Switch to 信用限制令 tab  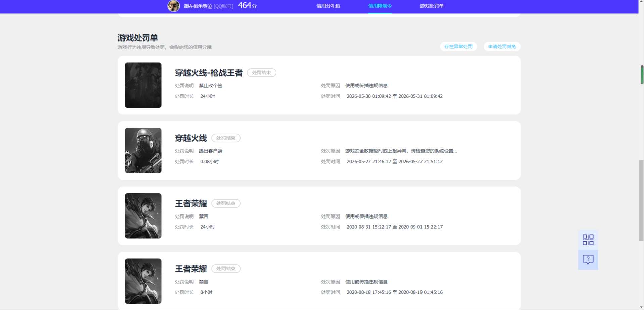tap(380, 6)
